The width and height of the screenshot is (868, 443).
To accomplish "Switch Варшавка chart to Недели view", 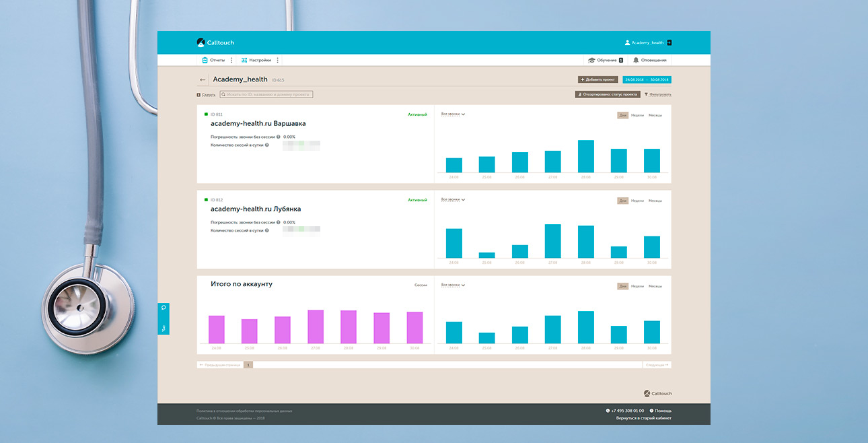I will point(637,115).
